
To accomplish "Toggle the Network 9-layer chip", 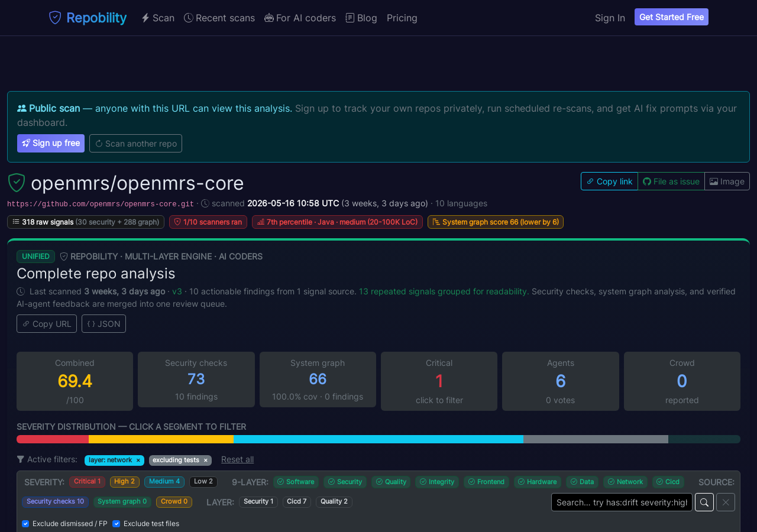I will coord(626,482).
